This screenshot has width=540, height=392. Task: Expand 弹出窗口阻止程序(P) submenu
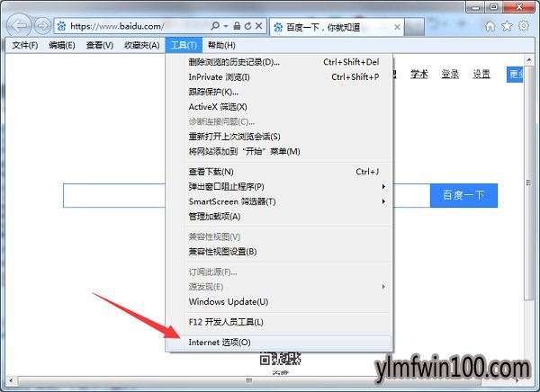tap(279, 186)
